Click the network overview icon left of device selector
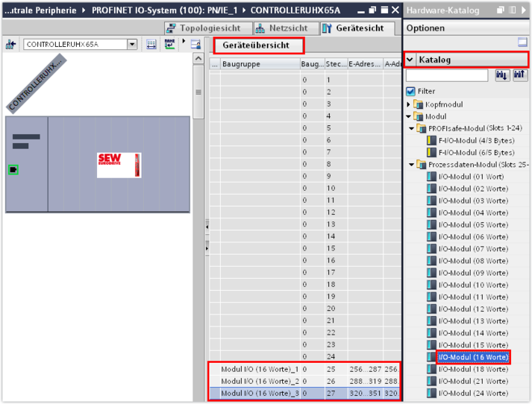This screenshot has width=532, height=404. 10,45
